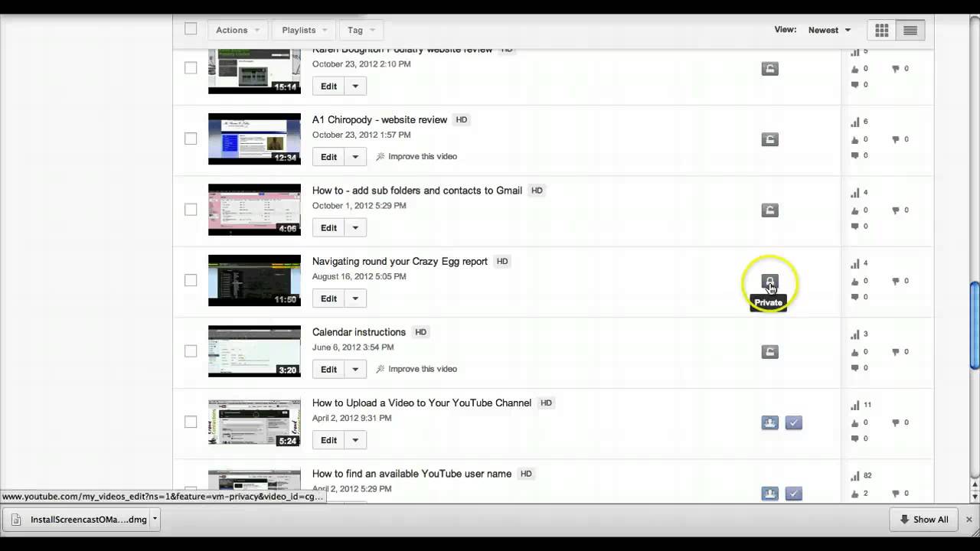Switch to grid view icon
Screen dimensions: 980x551
(x=882, y=30)
